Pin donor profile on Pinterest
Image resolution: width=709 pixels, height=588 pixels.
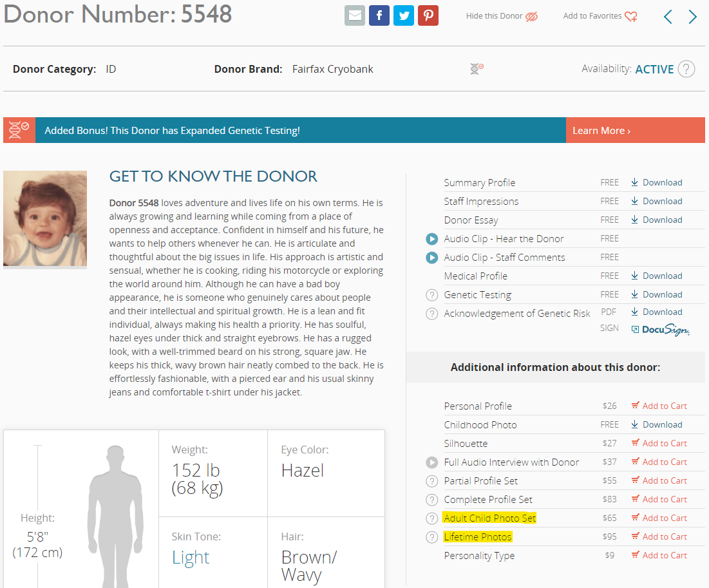click(428, 15)
